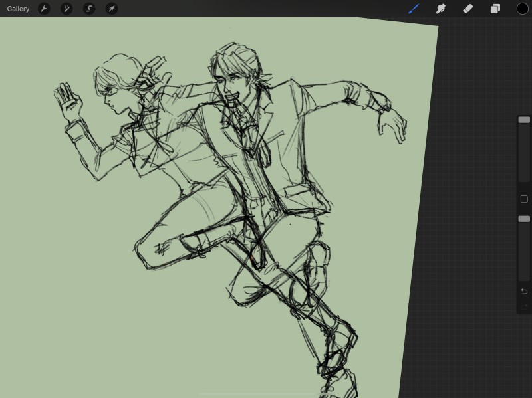This screenshot has width=532, height=398.
Task: Activate the Selection tool
Action: coord(89,9)
